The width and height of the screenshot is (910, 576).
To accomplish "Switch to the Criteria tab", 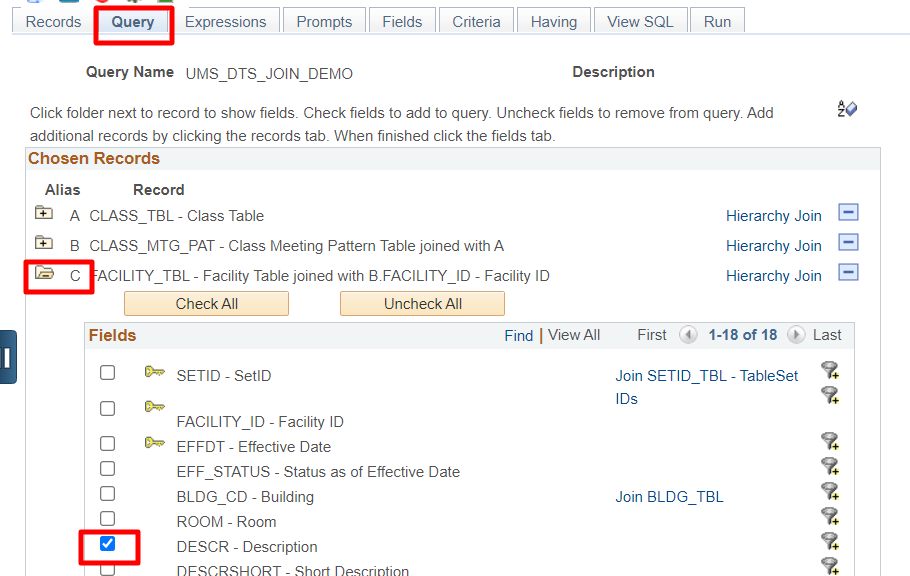I will pyautogui.click(x=476, y=21).
